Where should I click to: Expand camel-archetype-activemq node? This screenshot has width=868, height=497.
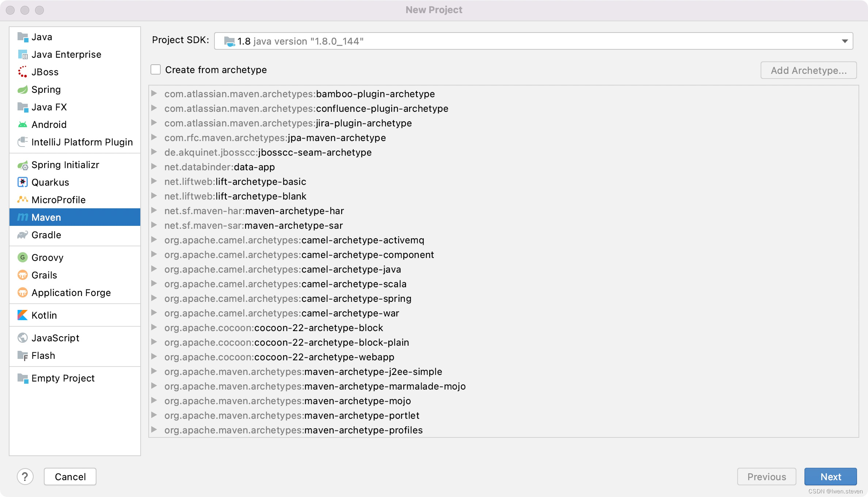(154, 240)
